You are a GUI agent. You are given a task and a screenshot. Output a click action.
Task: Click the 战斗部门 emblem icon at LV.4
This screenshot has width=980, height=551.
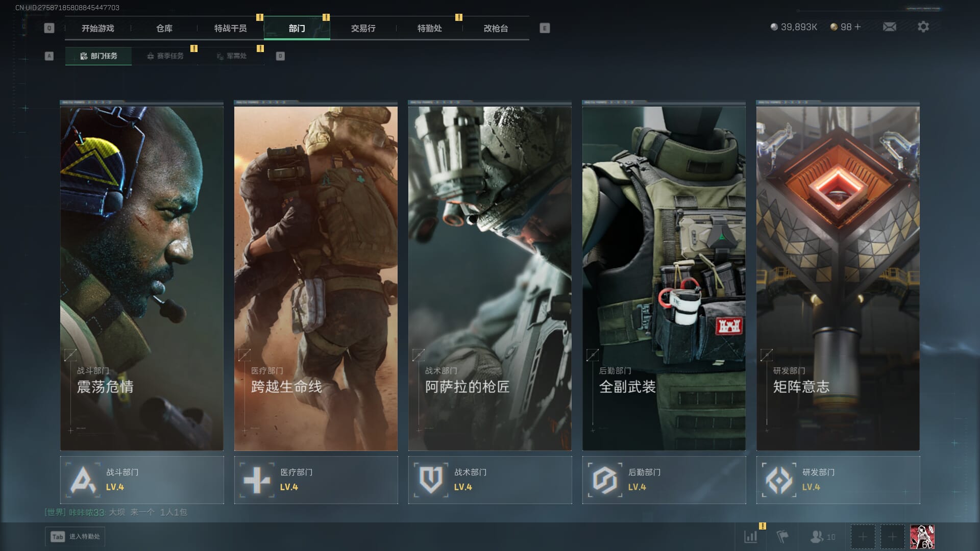pos(83,480)
